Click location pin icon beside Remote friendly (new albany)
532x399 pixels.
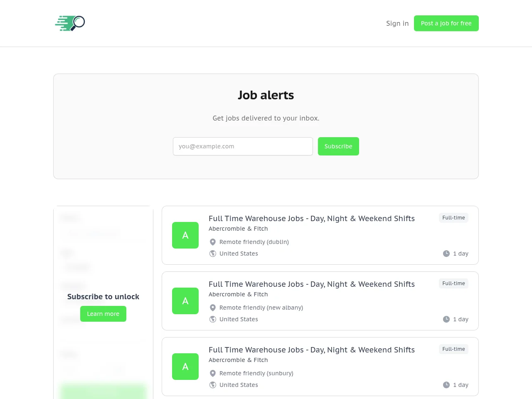pyautogui.click(x=213, y=308)
